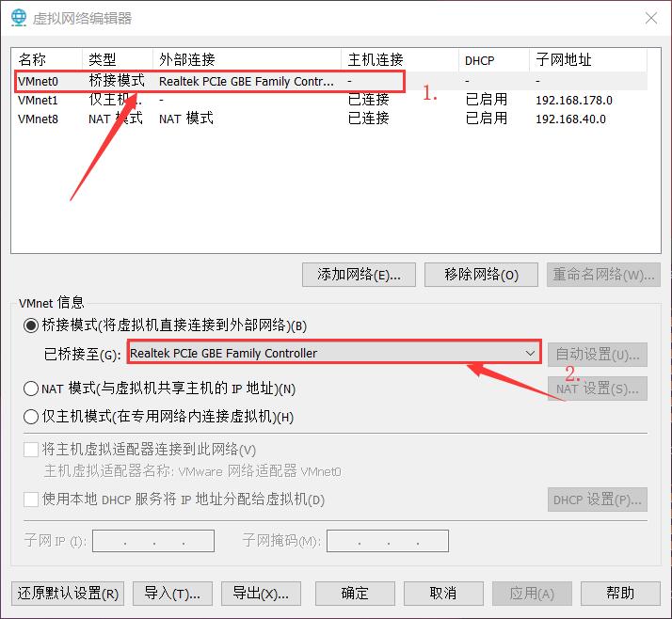Screen dimensions: 672x619
Task: Toggle 使用本地 DHCP 服务 checkbox
Action: click(31, 499)
